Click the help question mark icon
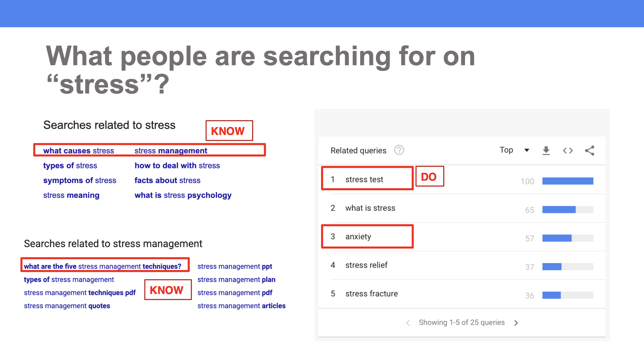Screen dimensions: 644x362 point(399,150)
